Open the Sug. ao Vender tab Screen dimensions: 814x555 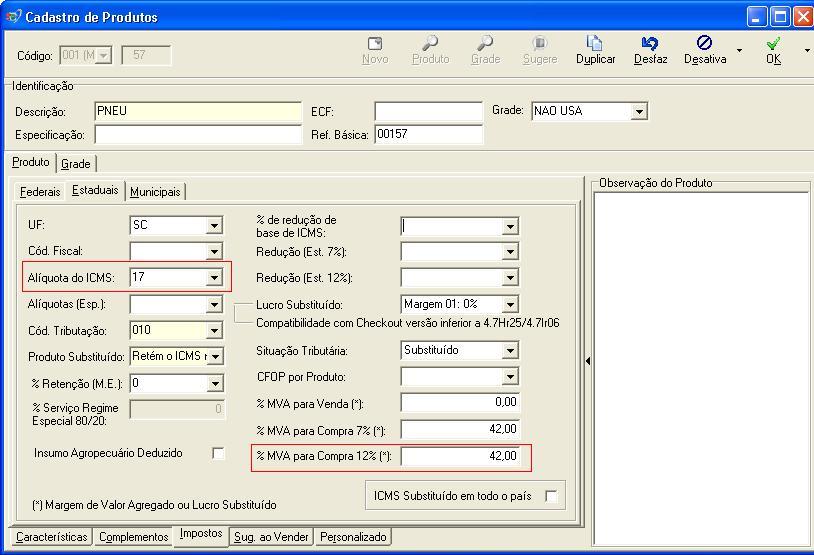click(272, 537)
